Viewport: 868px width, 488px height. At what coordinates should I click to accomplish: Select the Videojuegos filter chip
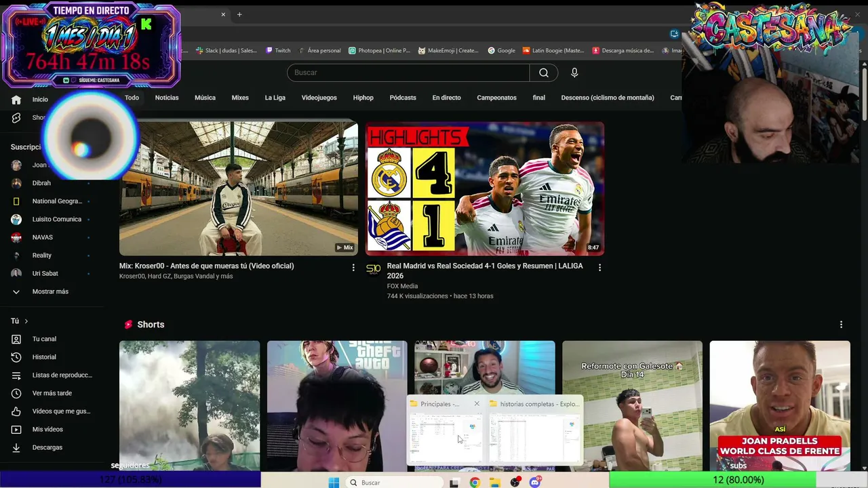(319, 98)
